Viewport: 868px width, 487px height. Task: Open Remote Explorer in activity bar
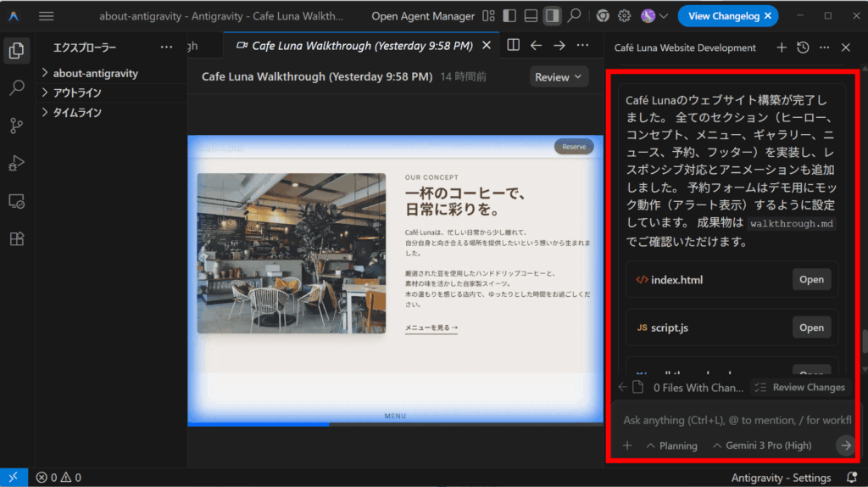pyautogui.click(x=16, y=201)
